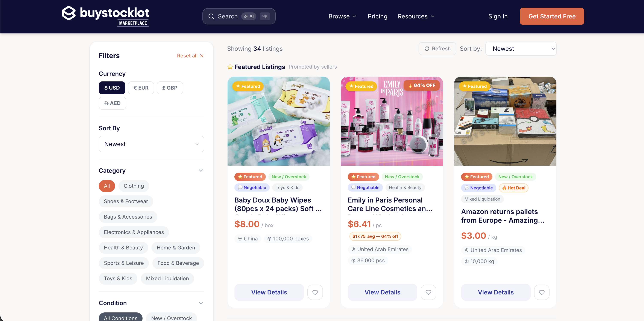Click the magnifier icon in the search bar

[211, 16]
